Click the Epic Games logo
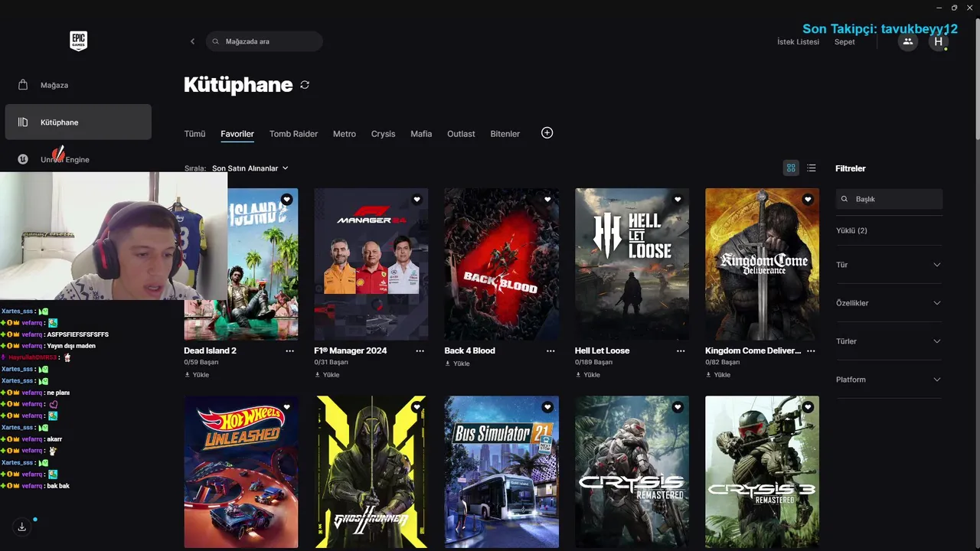Viewport: 980px width, 551px height. click(78, 41)
